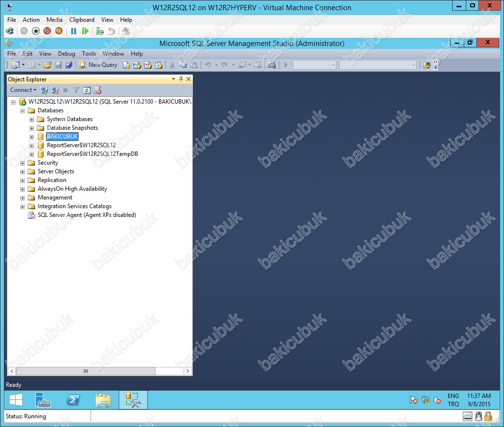Expand the Integration Services Catalogs folder
The image size is (504, 427).
coord(22,207)
